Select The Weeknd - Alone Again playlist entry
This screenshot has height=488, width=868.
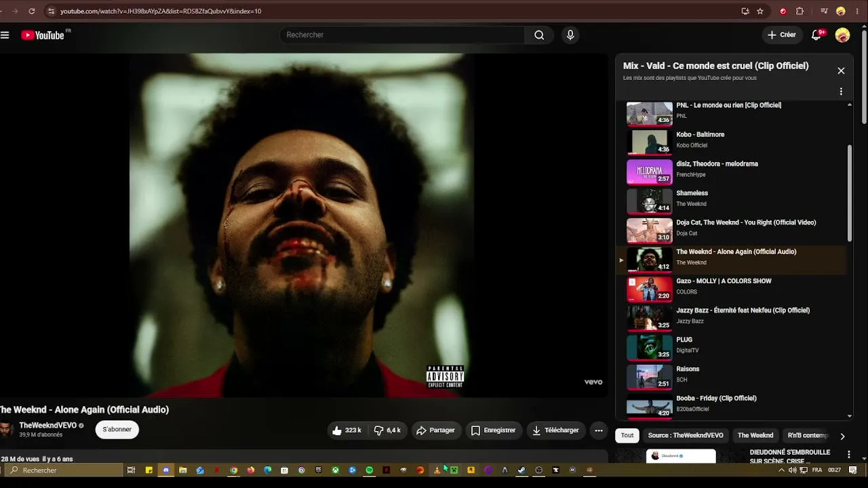(732, 260)
